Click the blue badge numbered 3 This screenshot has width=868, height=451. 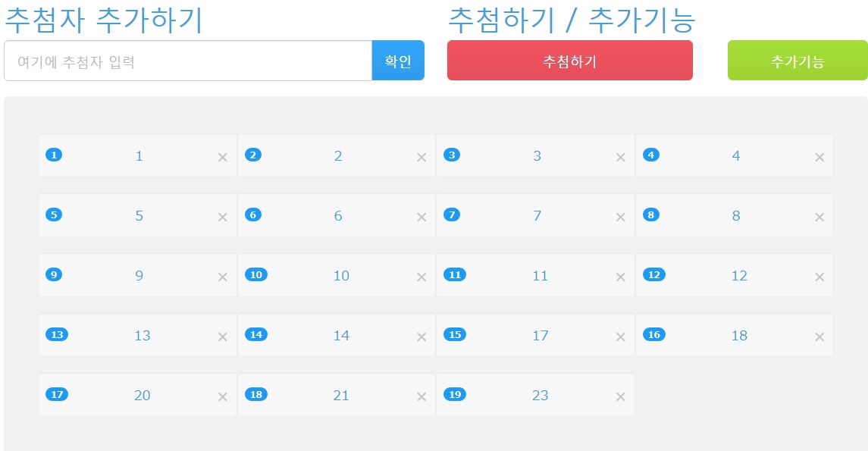[x=452, y=155]
